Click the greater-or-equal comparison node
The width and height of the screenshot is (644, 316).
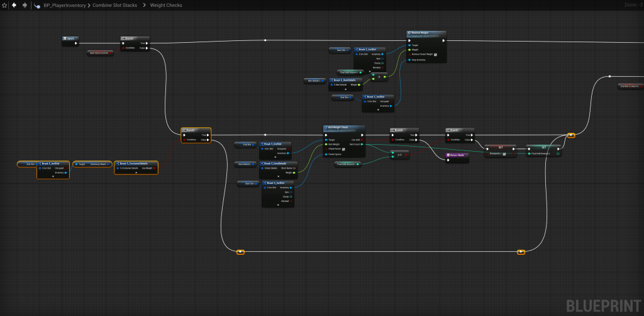(x=399, y=154)
